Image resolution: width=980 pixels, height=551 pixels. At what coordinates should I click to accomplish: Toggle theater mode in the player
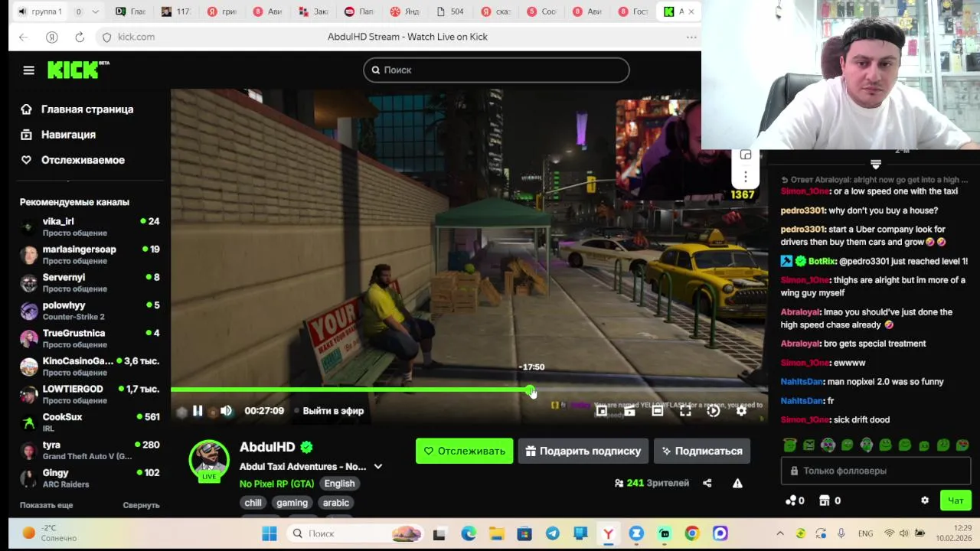coord(657,411)
